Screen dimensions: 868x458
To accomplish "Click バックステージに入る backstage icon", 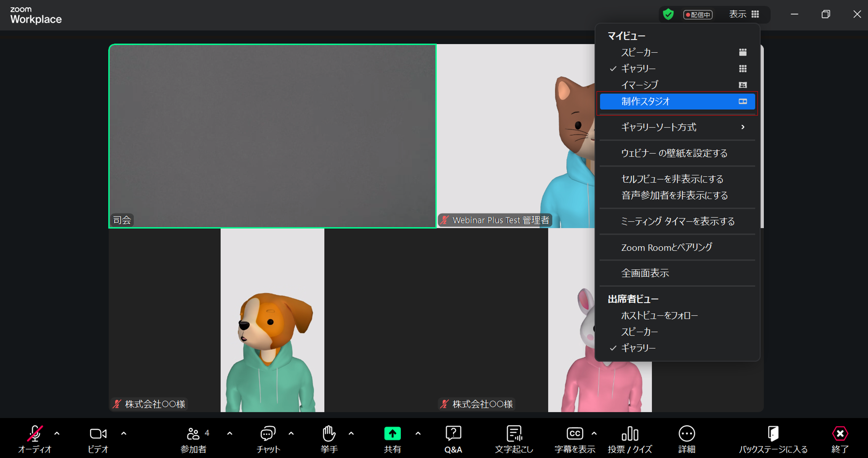I will [773, 433].
